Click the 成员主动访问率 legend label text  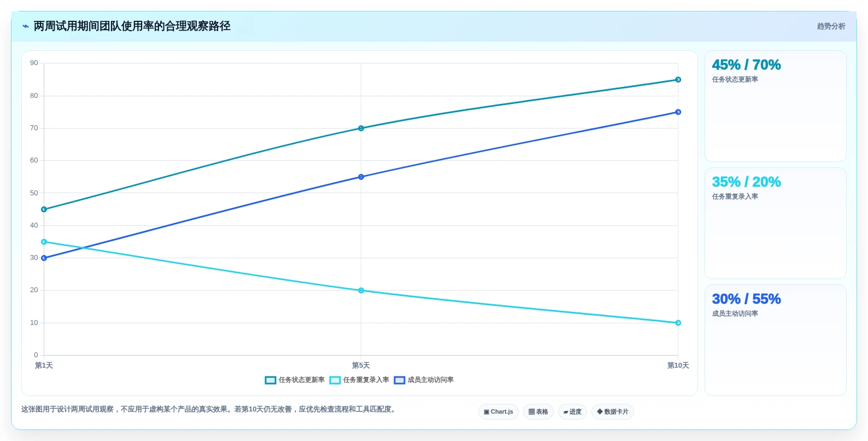[x=431, y=380]
